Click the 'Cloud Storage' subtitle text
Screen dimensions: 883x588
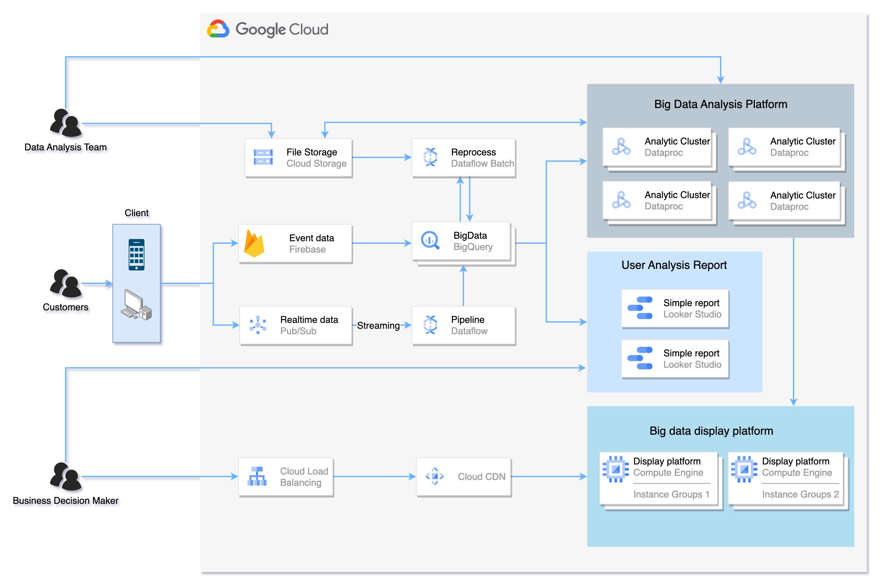tap(316, 163)
